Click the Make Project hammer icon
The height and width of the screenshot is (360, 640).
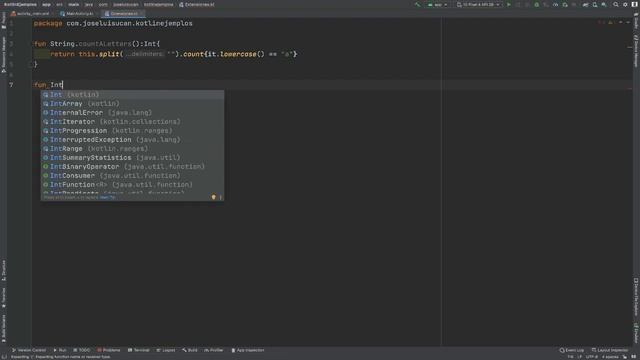click(417, 4)
